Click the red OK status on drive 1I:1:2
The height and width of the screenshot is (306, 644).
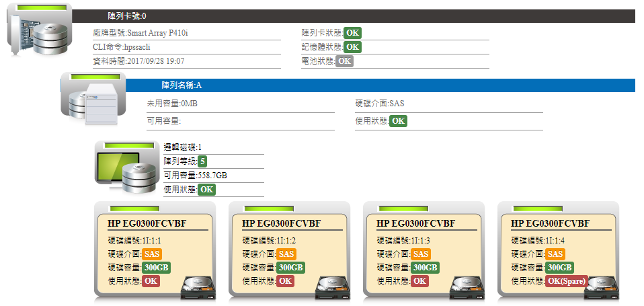(285, 281)
